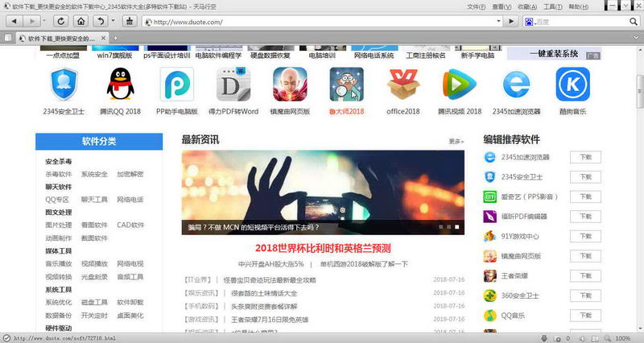Click 下载 button for 2345安全卫士

pyautogui.click(x=585, y=176)
